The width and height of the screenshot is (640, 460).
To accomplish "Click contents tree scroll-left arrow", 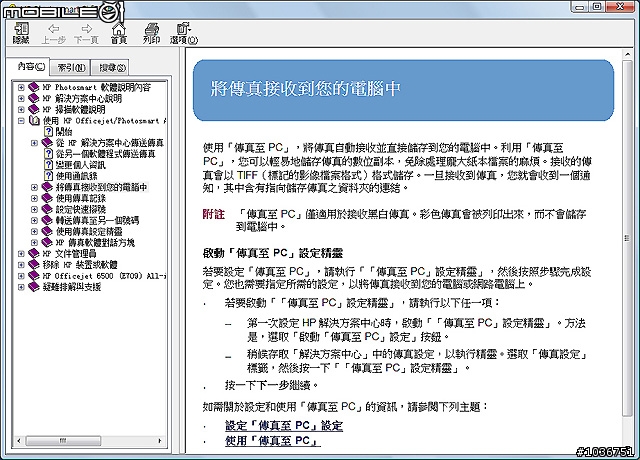I will (x=18, y=441).
